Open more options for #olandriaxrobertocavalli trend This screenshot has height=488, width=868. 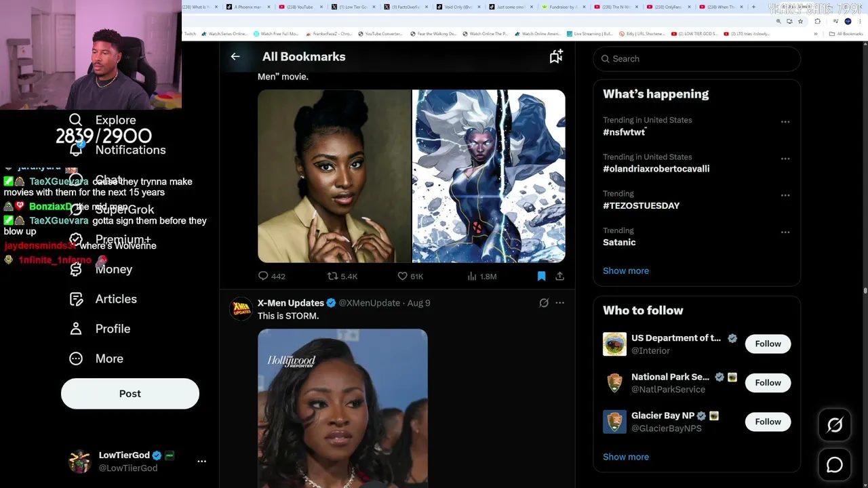pos(785,159)
